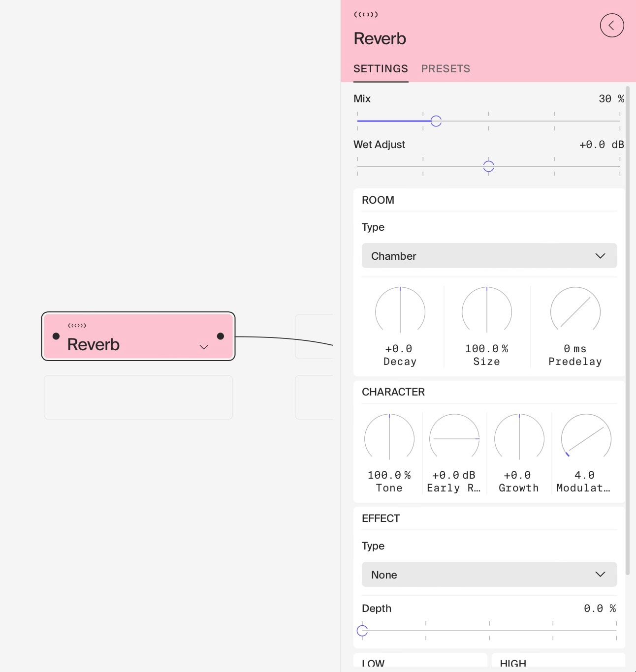This screenshot has width=636, height=672.
Task: Select the SETTINGS tab
Action: 381,68
